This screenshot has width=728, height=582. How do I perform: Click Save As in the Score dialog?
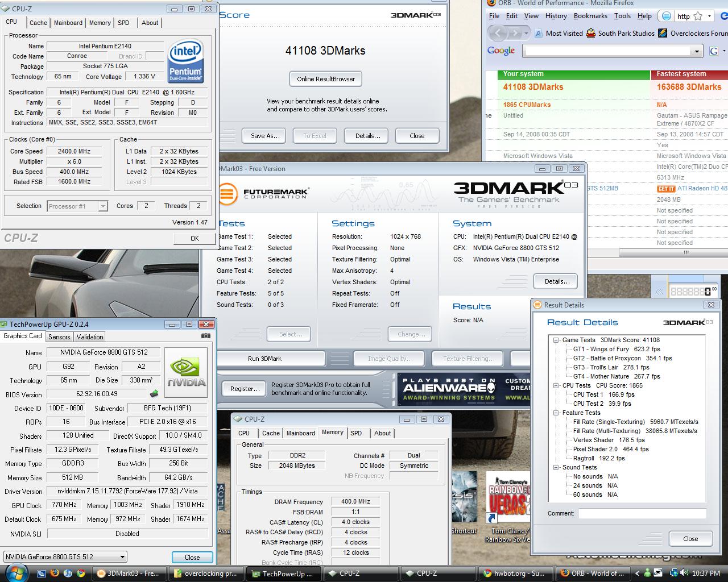tap(265, 136)
